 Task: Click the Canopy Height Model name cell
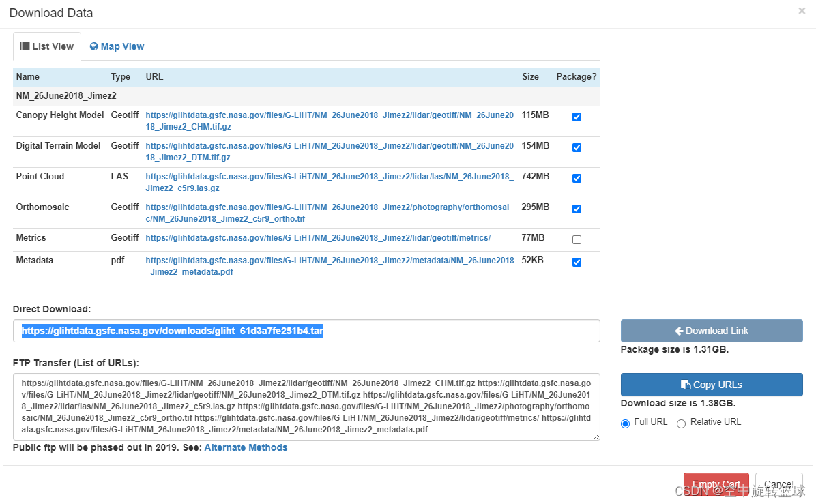pyautogui.click(x=60, y=115)
